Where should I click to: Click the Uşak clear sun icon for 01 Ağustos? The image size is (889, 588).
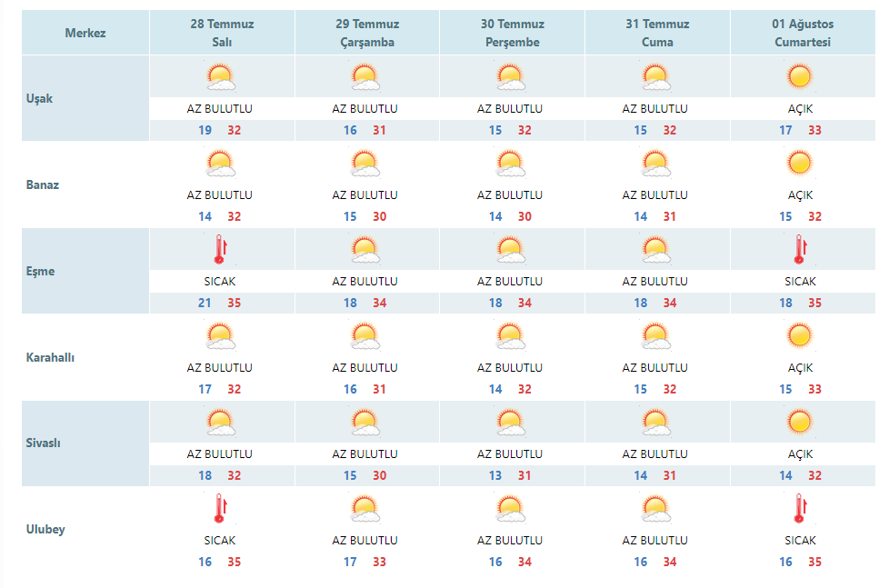tap(800, 76)
